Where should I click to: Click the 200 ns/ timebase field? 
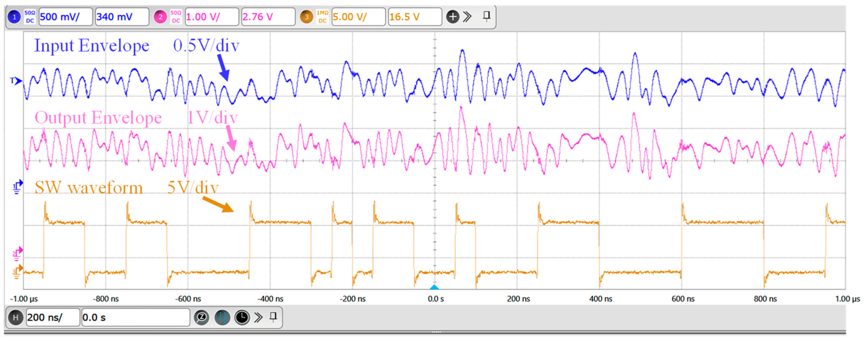[53, 317]
